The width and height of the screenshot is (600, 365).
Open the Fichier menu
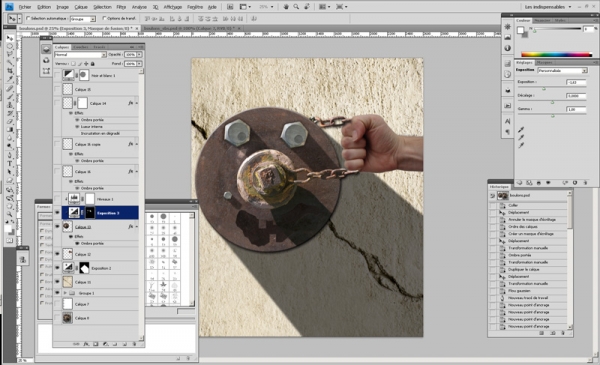pos(25,7)
